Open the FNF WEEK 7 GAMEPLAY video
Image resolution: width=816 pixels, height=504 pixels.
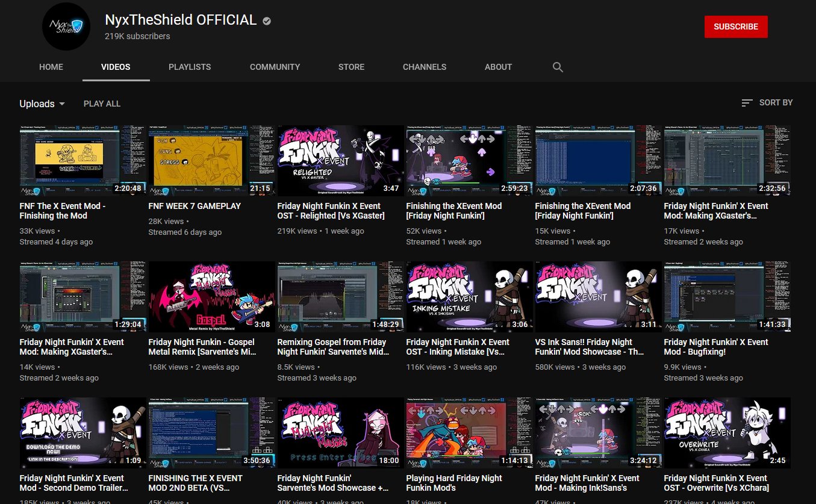[x=211, y=160]
